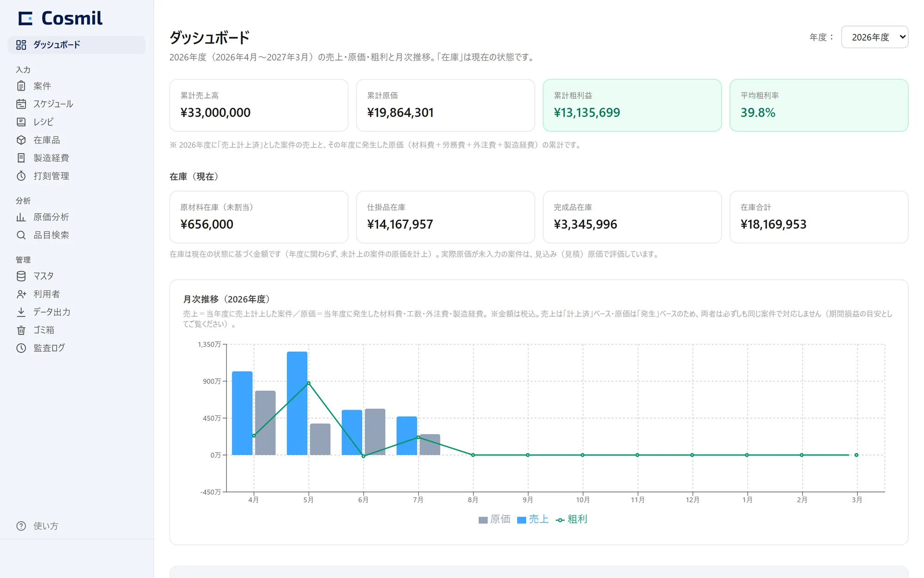
Task: Open the 年度 2026年度 dropdown
Action: tap(875, 37)
